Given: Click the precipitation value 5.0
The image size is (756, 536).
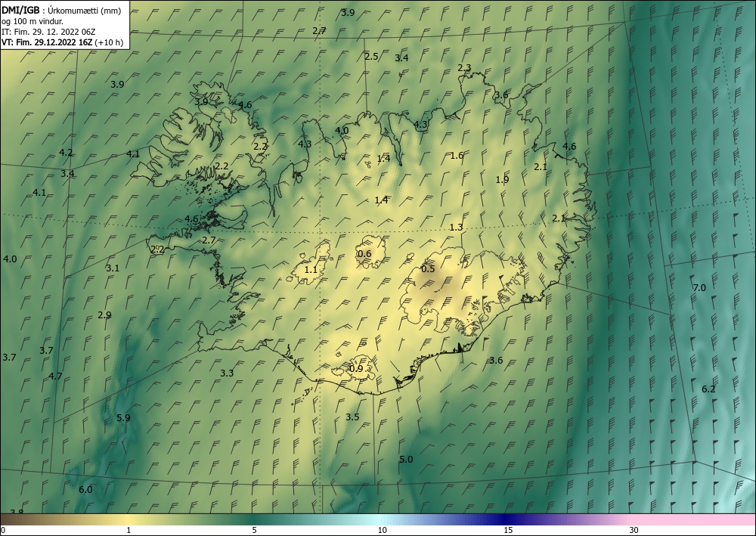Looking at the screenshot, I should (406, 460).
